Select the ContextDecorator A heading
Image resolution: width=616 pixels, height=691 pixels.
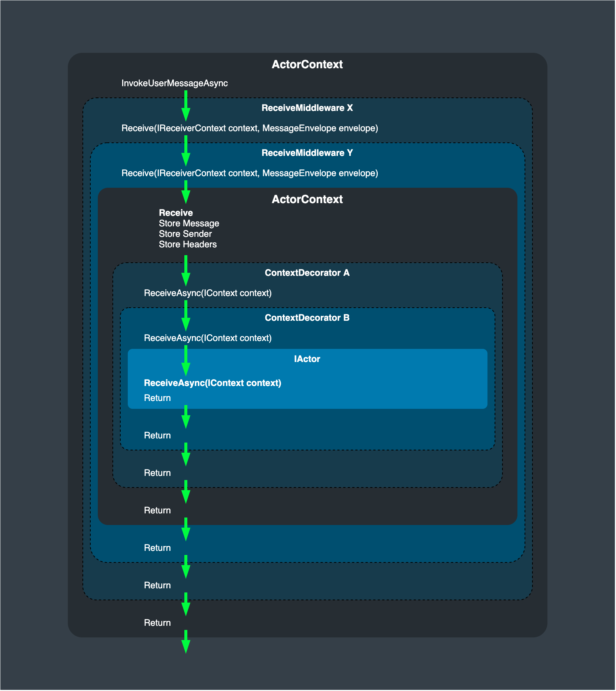point(307,273)
